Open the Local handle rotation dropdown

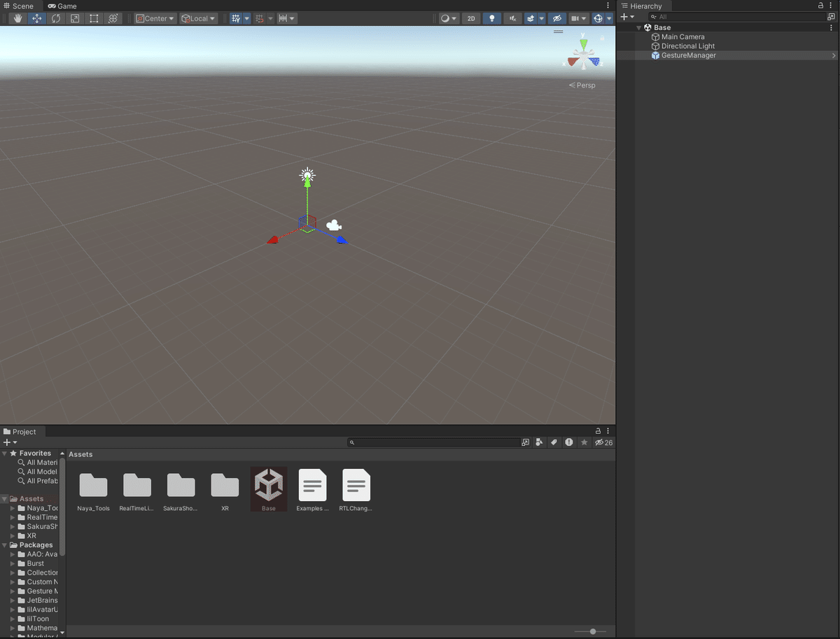(x=198, y=18)
